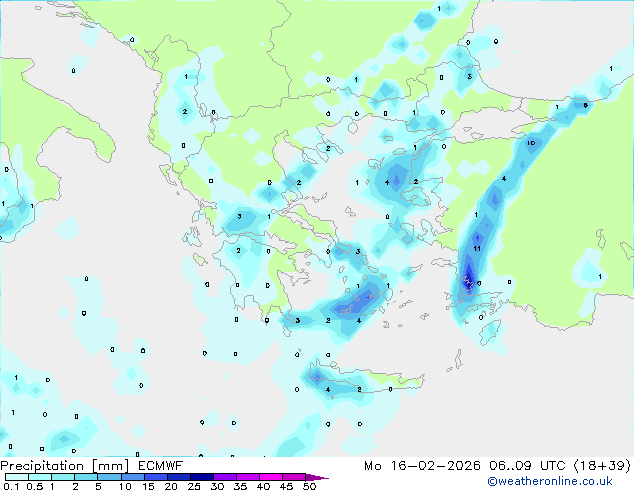Click the '30' legend scale label

[x=217, y=486]
